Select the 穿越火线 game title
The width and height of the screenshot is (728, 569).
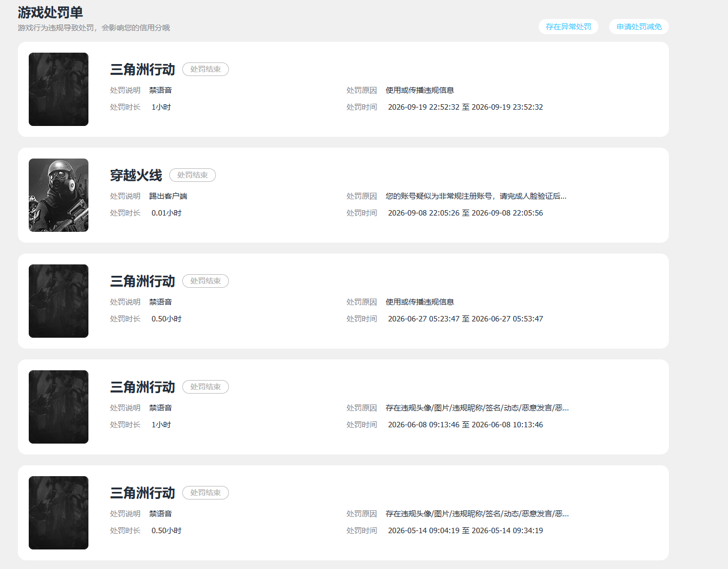136,175
